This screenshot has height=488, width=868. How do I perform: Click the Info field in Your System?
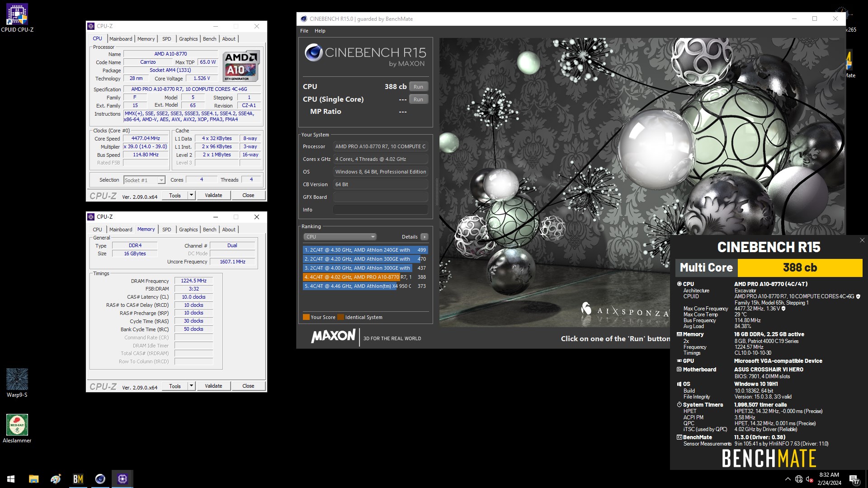pos(381,210)
